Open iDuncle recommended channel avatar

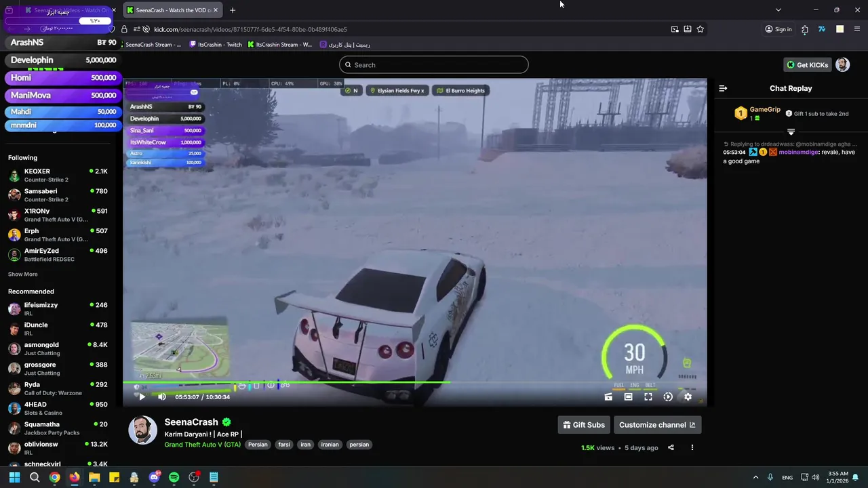14,329
